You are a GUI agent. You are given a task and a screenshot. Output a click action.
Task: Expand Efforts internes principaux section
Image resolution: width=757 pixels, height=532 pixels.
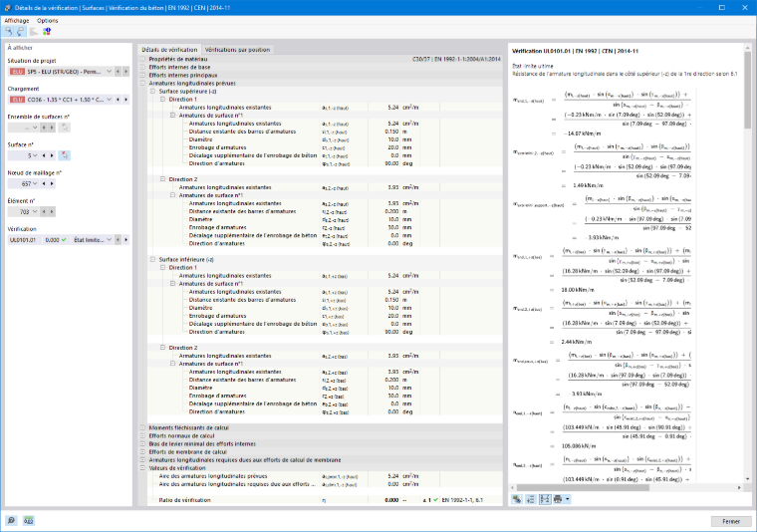142,75
